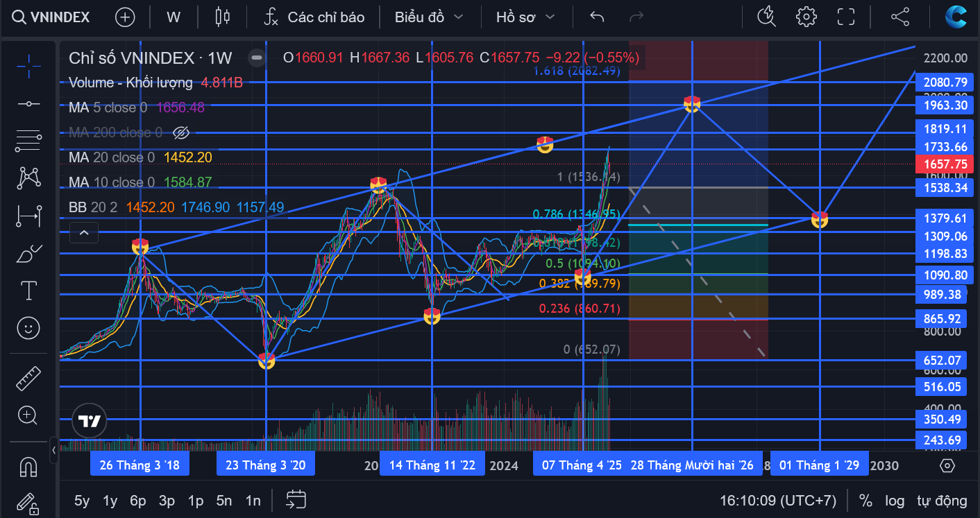Viewport: 980px width, 518px height.
Task: Click the blue C profile logo
Action: click(956, 17)
